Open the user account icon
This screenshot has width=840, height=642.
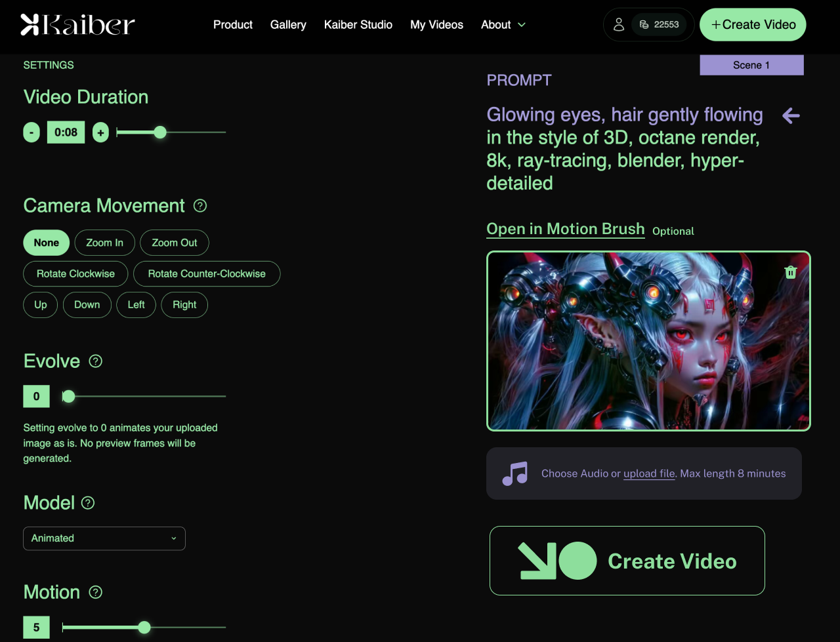point(619,24)
